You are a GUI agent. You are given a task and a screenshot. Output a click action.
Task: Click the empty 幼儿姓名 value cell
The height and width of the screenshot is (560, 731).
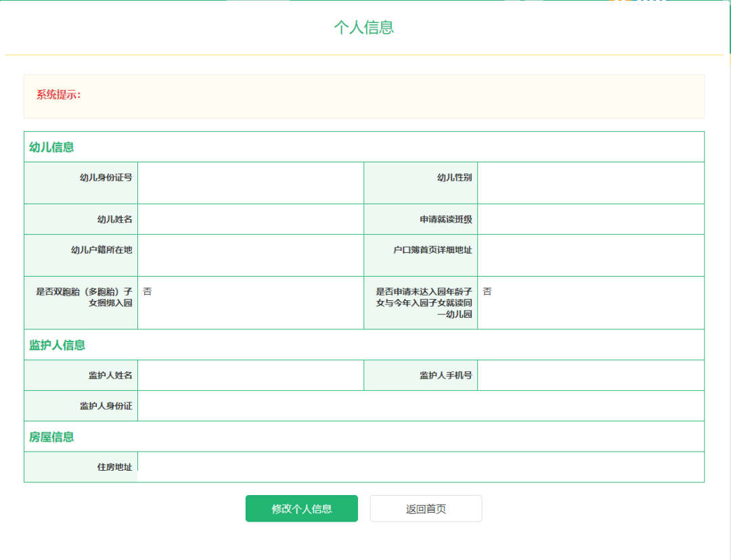click(250, 219)
